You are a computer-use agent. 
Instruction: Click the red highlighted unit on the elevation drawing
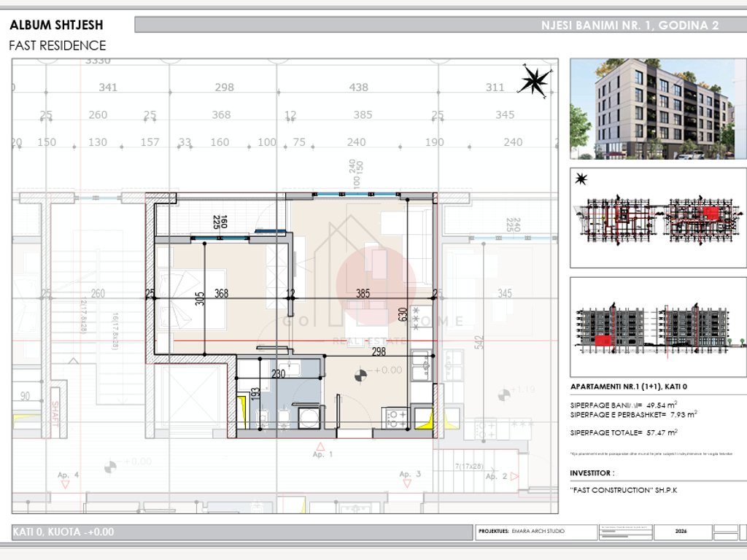pyautogui.click(x=603, y=341)
